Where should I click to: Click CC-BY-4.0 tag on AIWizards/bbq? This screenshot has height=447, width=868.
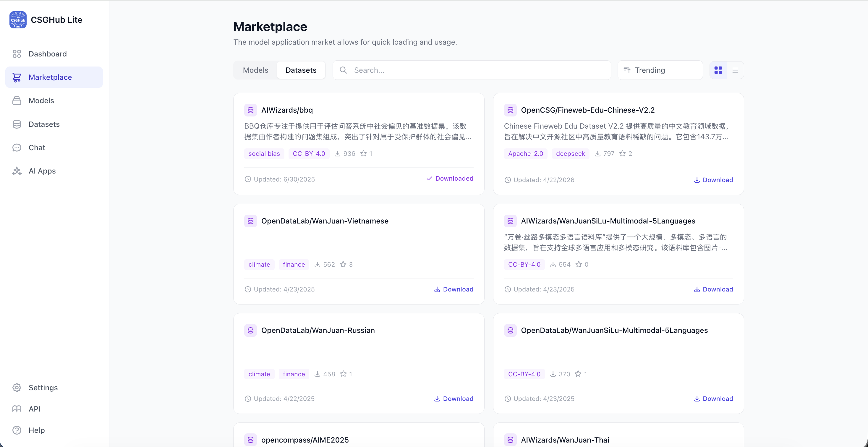[x=309, y=154]
